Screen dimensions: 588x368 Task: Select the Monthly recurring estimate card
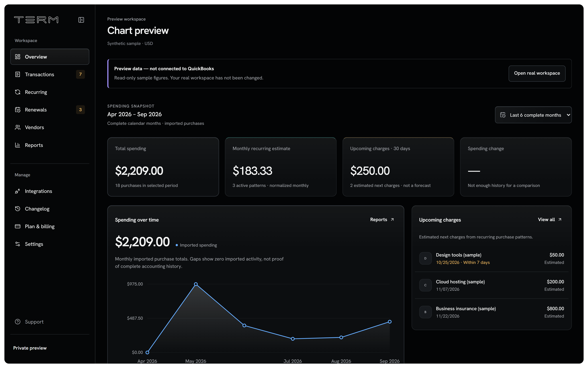pyautogui.click(x=281, y=167)
